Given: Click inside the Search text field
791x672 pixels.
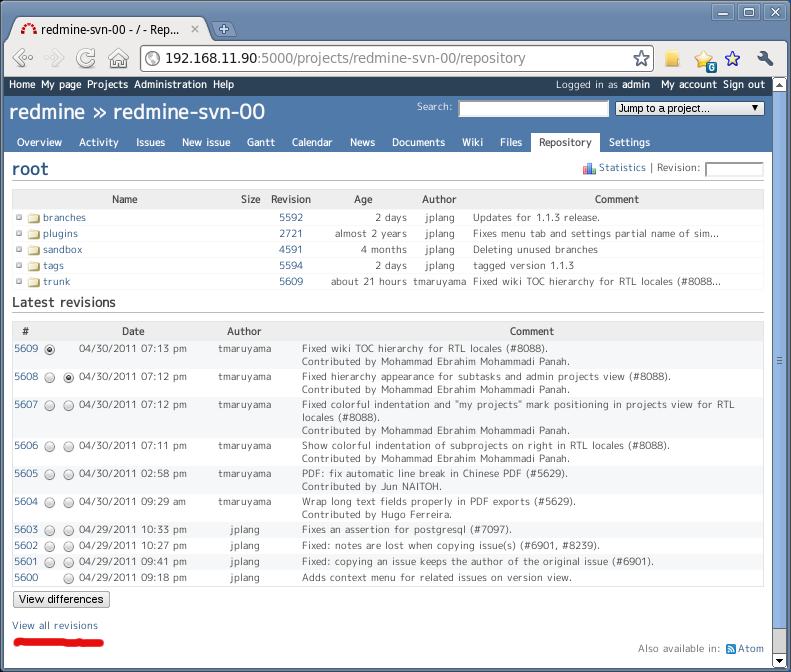Looking at the screenshot, I should 533,108.
